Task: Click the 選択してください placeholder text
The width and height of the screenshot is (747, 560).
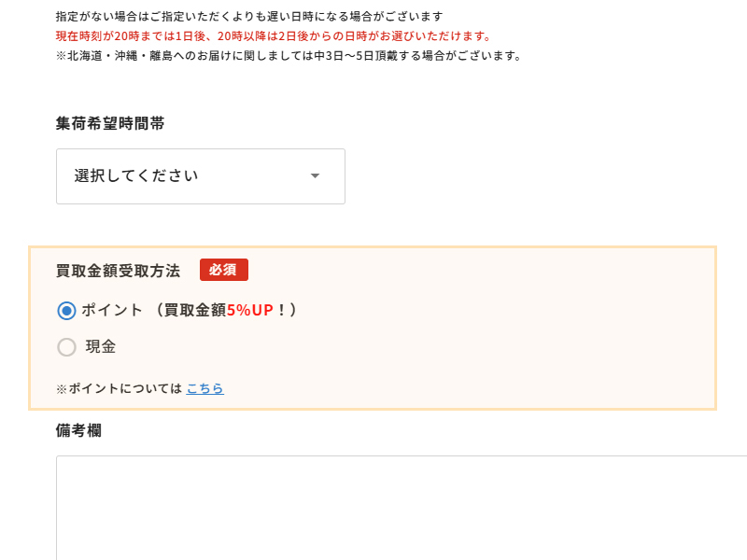Action: point(136,176)
